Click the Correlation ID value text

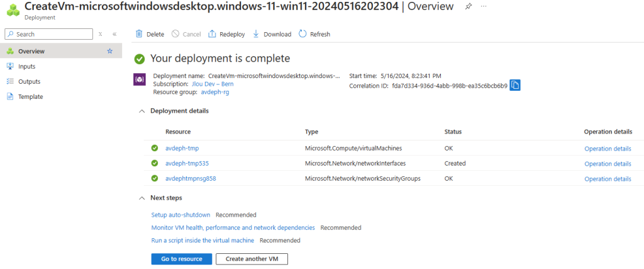[x=450, y=86]
